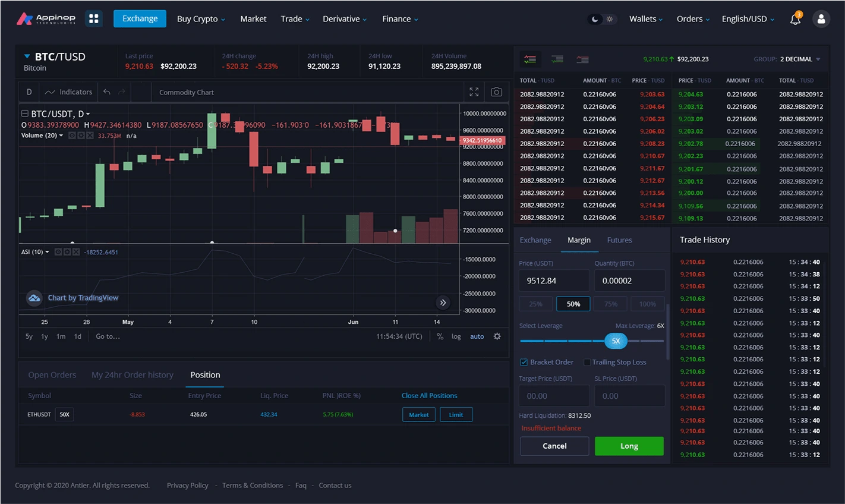Expand the Wallets dropdown
This screenshot has height=504, width=845.
[x=646, y=19]
